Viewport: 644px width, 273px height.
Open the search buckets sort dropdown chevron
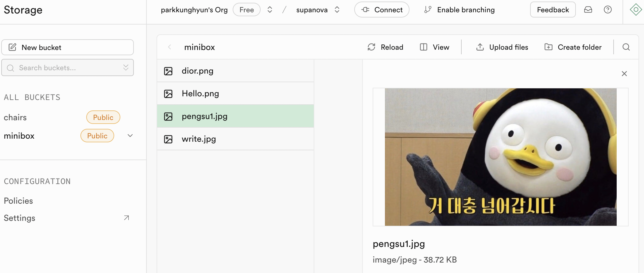(126, 67)
